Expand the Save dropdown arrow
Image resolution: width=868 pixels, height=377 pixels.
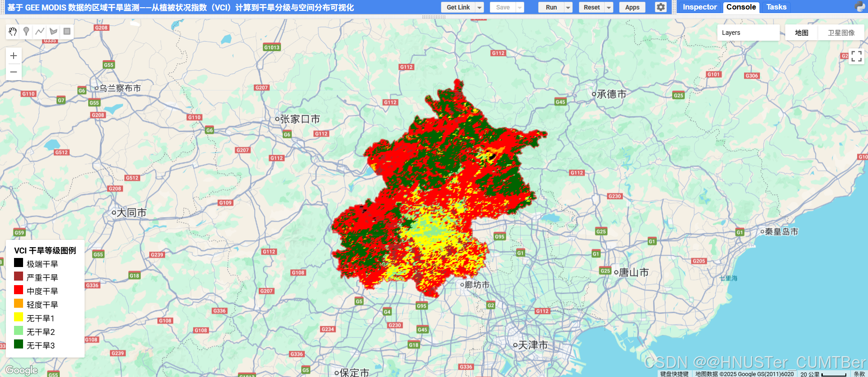[x=520, y=7]
